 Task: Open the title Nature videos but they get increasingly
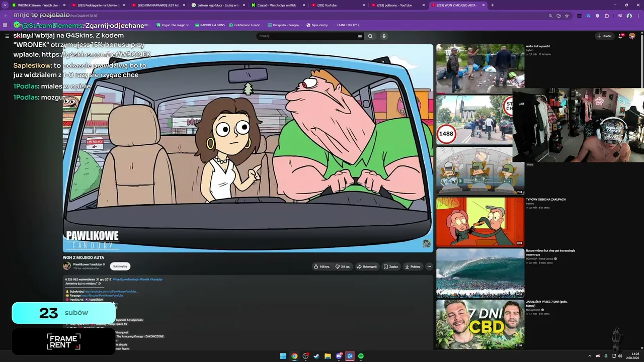pyautogui.click(x=550, y=252)
